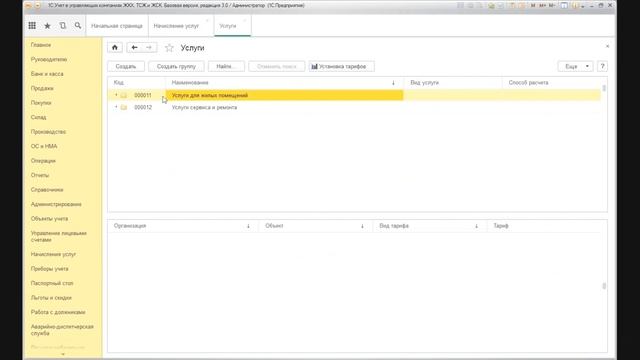Open the Склад section
This screenshot has width=640, height=360.
38,118
